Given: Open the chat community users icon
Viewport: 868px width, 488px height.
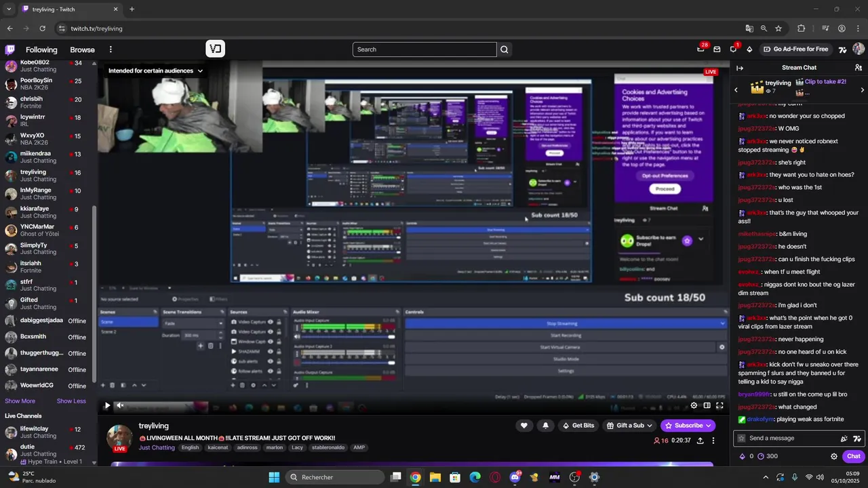Looking at the screenshot, I should 859,68.
